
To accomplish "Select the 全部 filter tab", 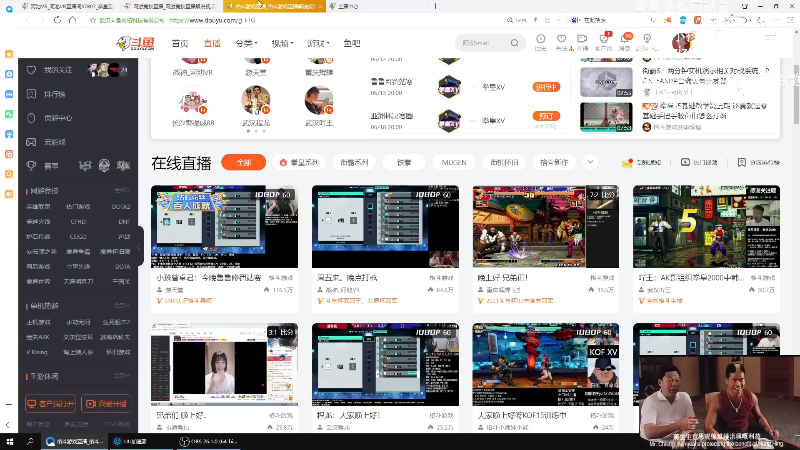I will point(243,162).
